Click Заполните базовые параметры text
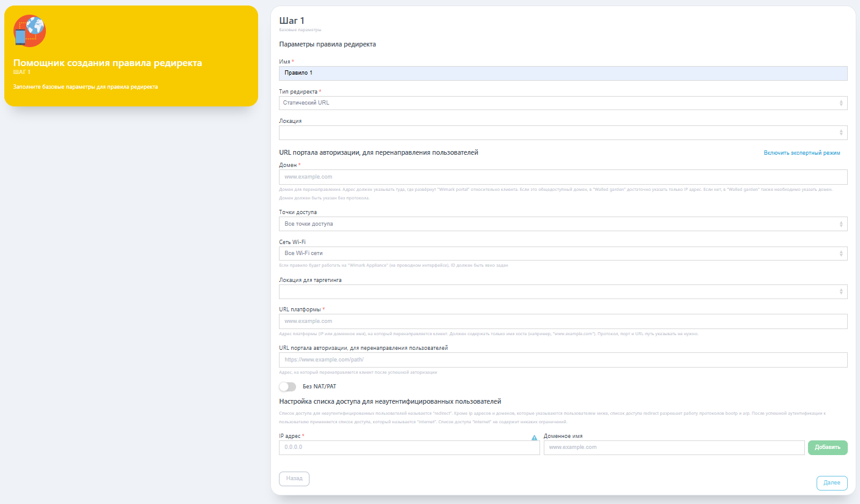860x504 pixels. tap(86, 87)
